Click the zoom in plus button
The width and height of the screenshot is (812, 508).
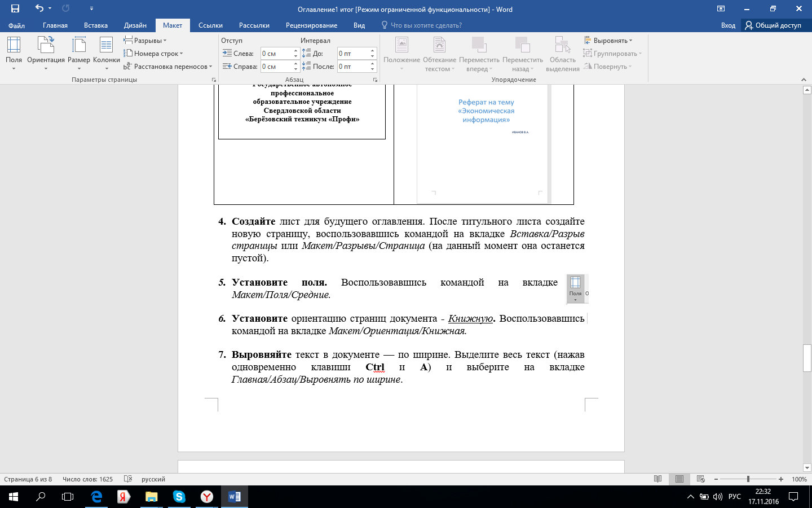pos(781,479)
